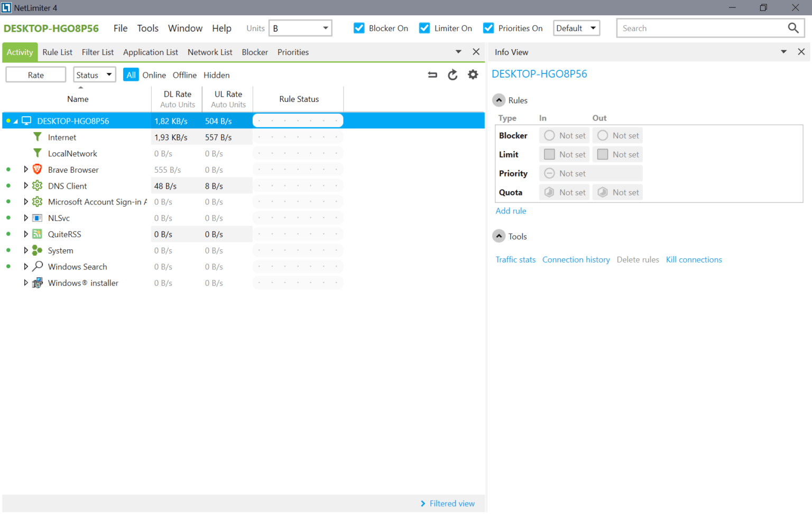812x514 pixels.
Task: Disable the Blocker On checkbox
Action: (x=359, y=27)
